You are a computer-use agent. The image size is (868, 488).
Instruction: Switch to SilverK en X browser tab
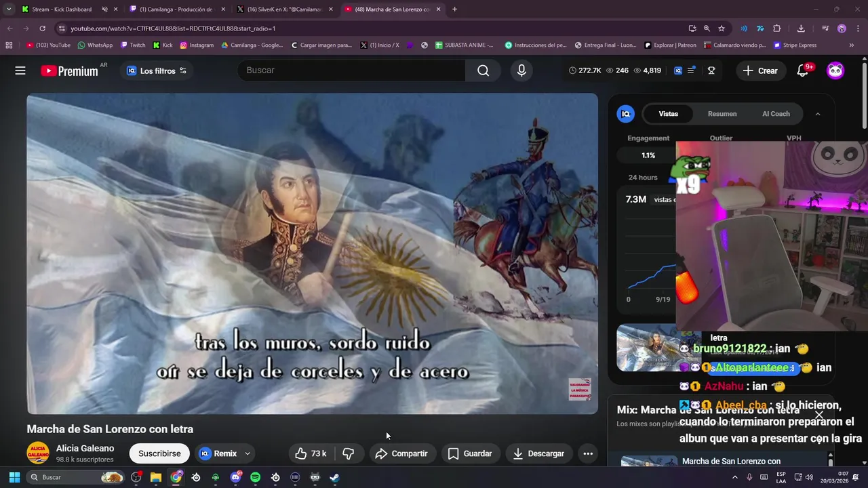pyautogui.click(x=284, y=9)
